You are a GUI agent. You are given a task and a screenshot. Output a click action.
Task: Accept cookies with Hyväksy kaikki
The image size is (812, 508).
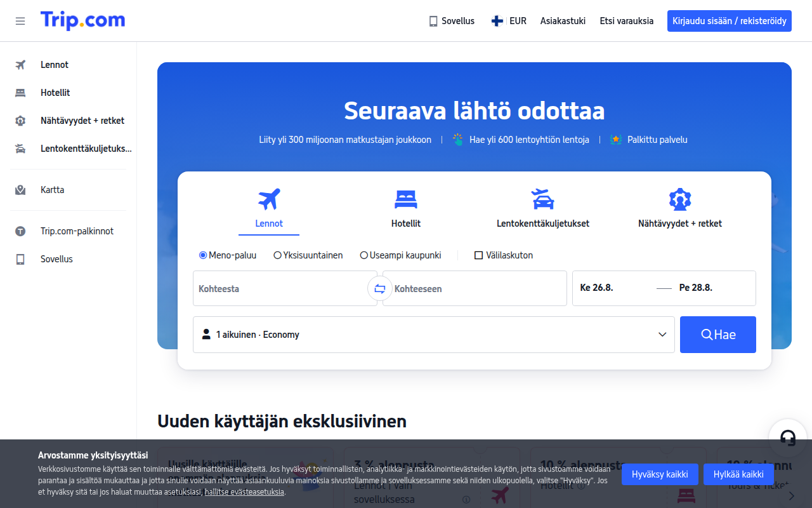(660, 474)
